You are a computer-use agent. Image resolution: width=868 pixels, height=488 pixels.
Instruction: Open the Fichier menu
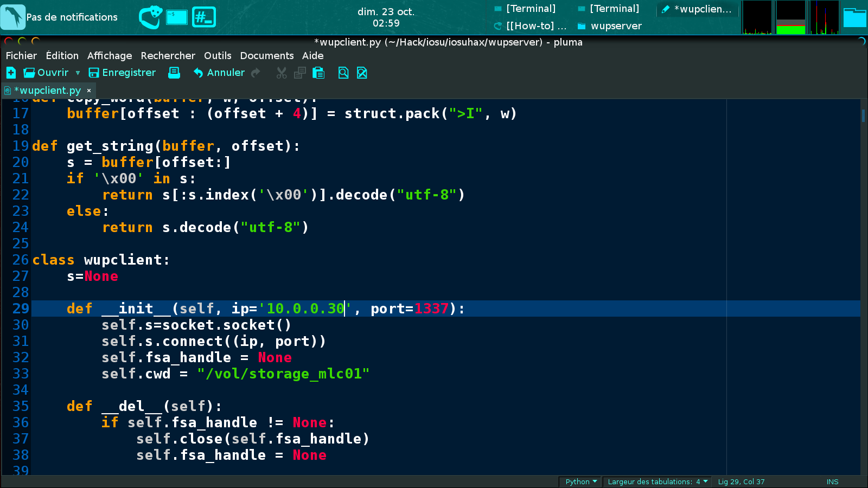tap(21, 56)
